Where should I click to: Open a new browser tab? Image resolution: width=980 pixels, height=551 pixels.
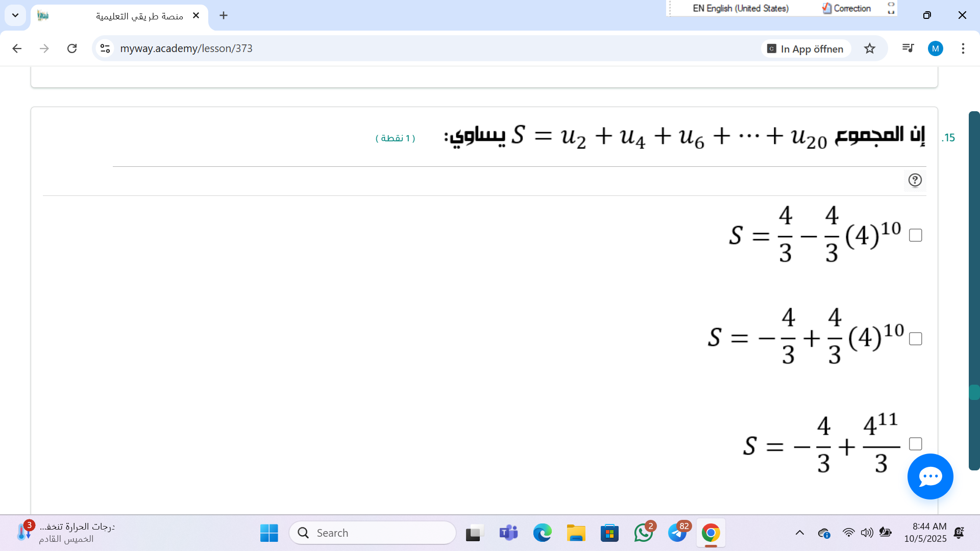tap(224, 15)
